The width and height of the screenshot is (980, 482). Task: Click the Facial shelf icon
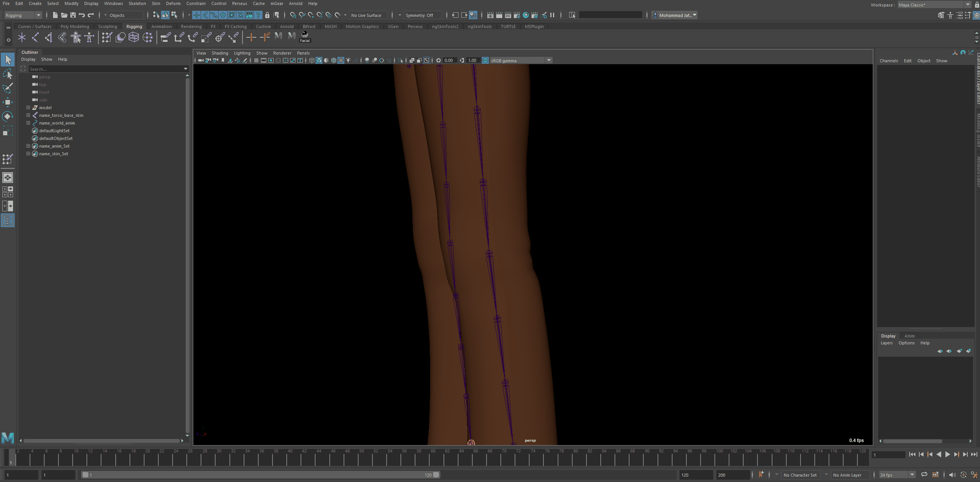coord(305,37)
